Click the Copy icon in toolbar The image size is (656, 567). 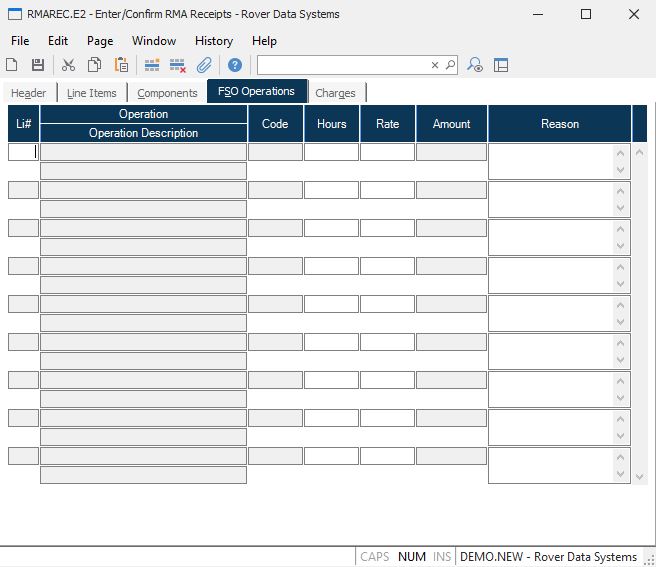click(94, 65)
